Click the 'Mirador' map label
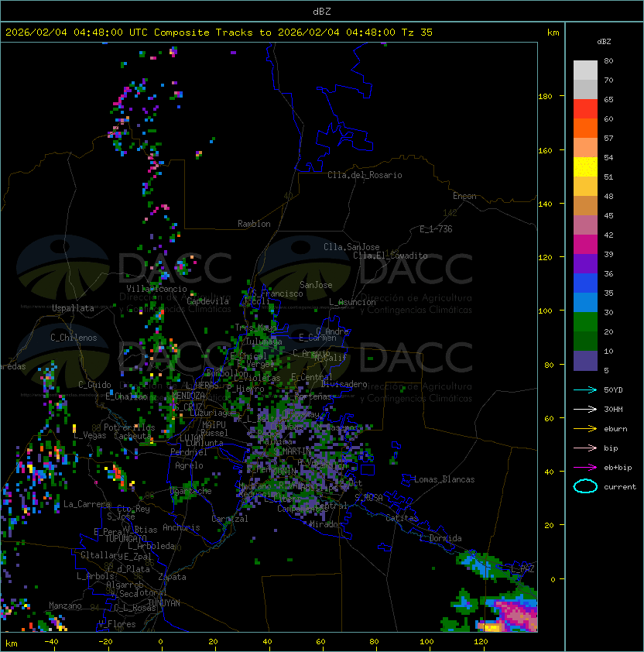Screen dimensions: 644x652 point(325,524)
